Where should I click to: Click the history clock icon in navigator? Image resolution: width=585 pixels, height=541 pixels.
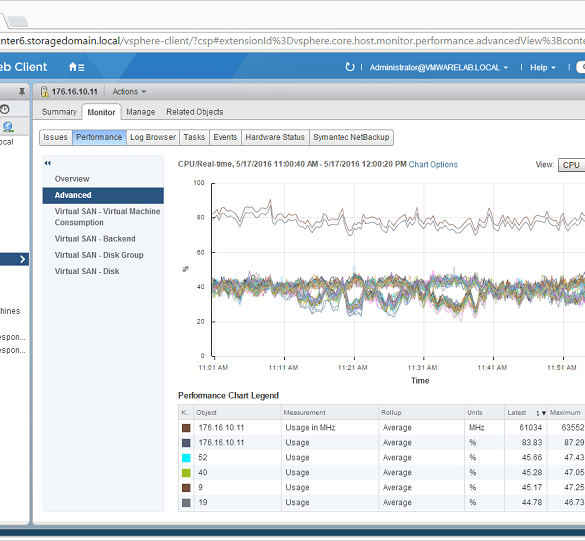point(5,109)
